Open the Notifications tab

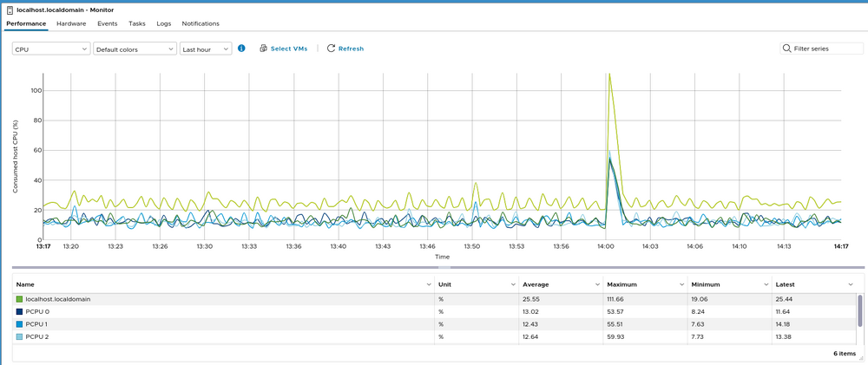point(201,23)
